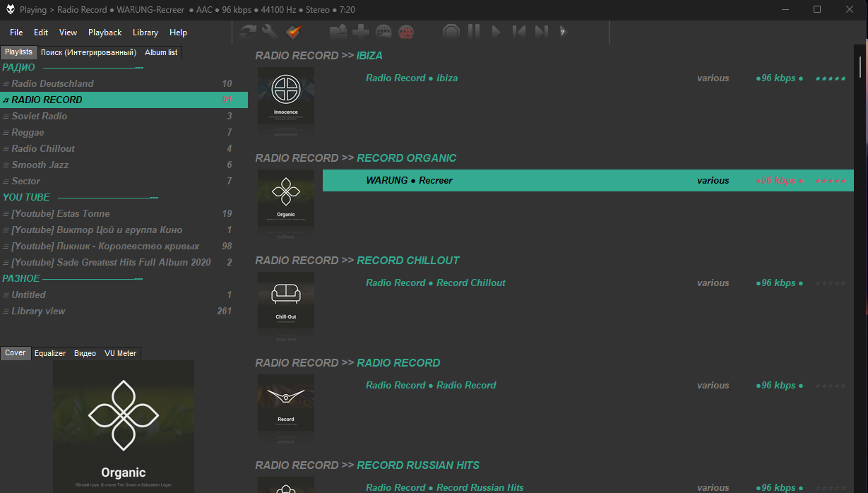Open [Youtube] Пикник - Королевство кривых playlist

[x=124, y=246]
